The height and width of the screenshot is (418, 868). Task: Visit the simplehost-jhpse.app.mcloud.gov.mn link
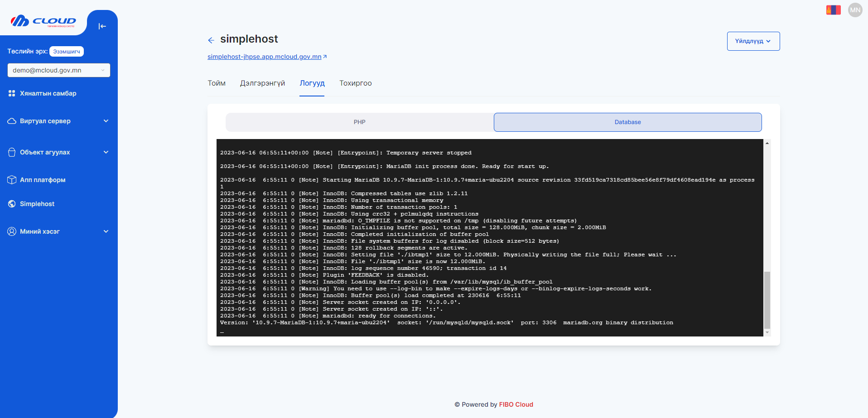point(265,57)
